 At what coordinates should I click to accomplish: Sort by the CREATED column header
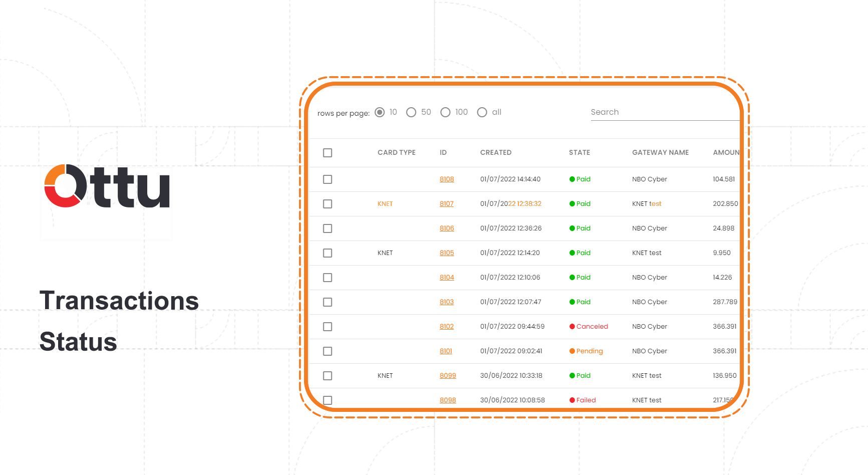[496, 152]
